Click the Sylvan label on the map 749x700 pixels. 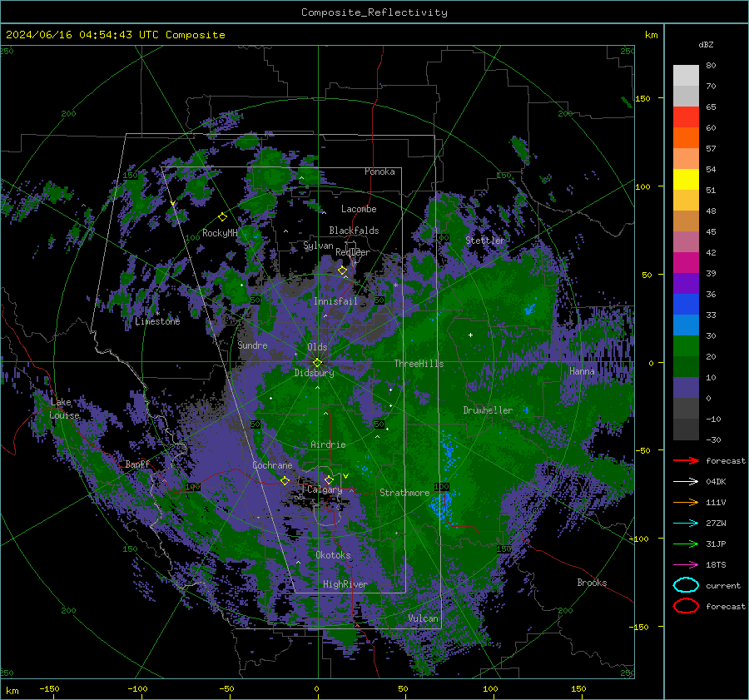coord(318,246)
